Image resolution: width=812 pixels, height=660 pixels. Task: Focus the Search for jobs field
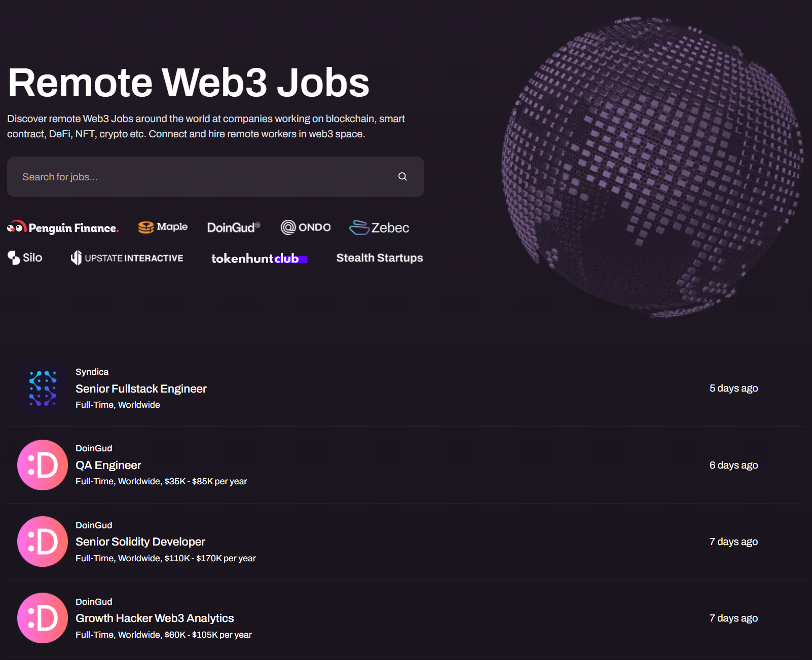click(203, 177)
